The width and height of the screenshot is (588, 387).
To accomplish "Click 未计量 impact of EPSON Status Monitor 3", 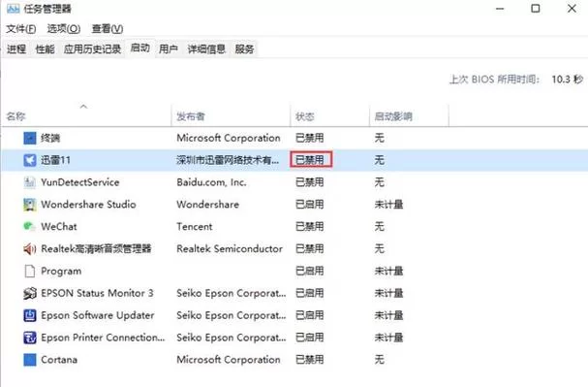I will pos(388,293).
